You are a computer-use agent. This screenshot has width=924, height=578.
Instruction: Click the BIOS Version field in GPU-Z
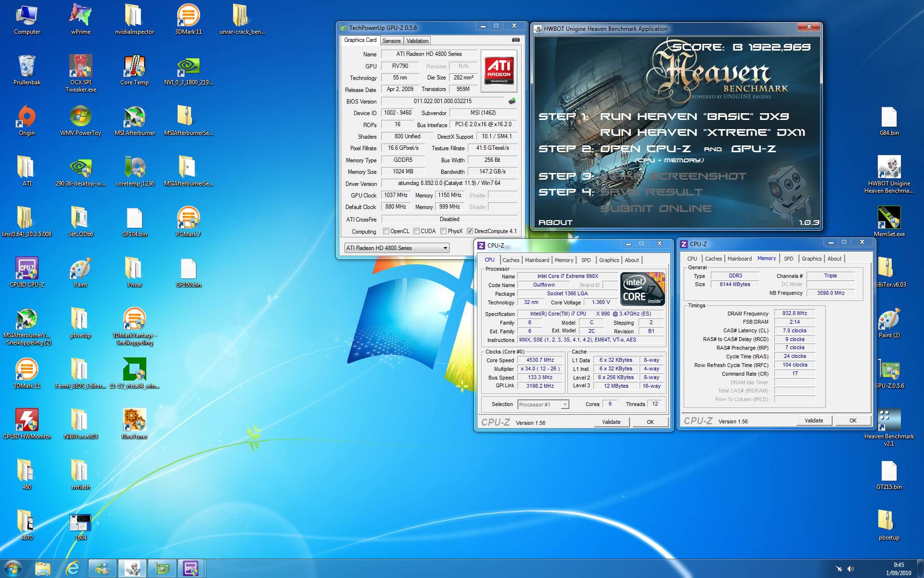[442, 101]
